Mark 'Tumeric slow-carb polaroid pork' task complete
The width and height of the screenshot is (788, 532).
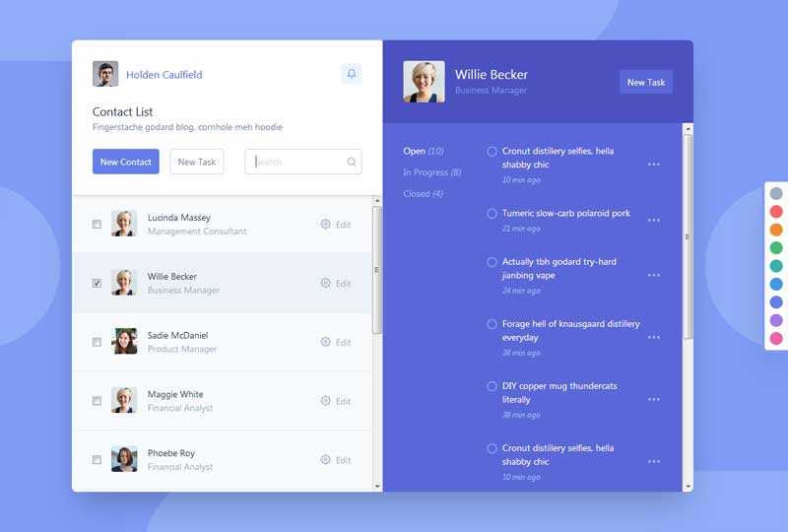coord(492,214)
